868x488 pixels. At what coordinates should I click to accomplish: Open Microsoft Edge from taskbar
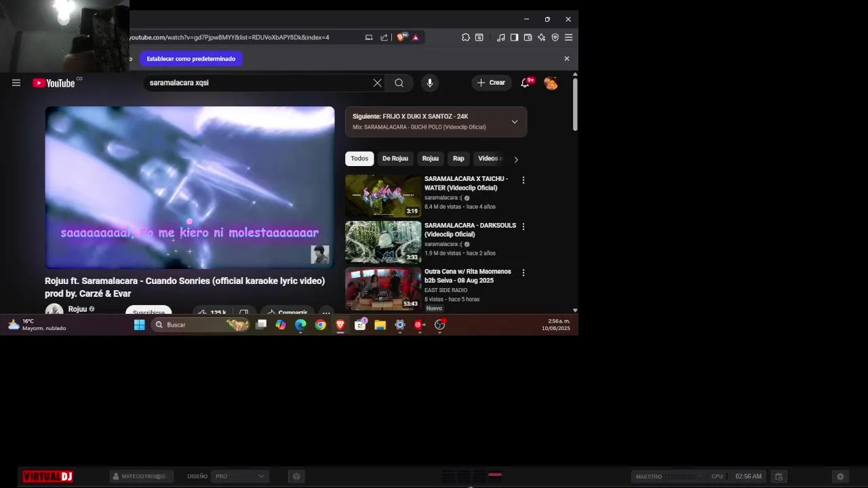(300, 325)
